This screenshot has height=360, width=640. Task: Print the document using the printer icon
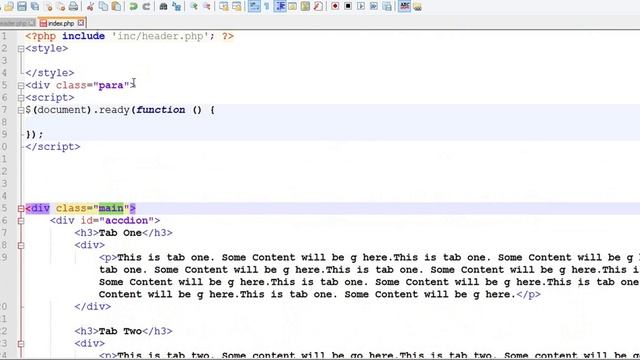pyautogui.click(x=73, y=7)
